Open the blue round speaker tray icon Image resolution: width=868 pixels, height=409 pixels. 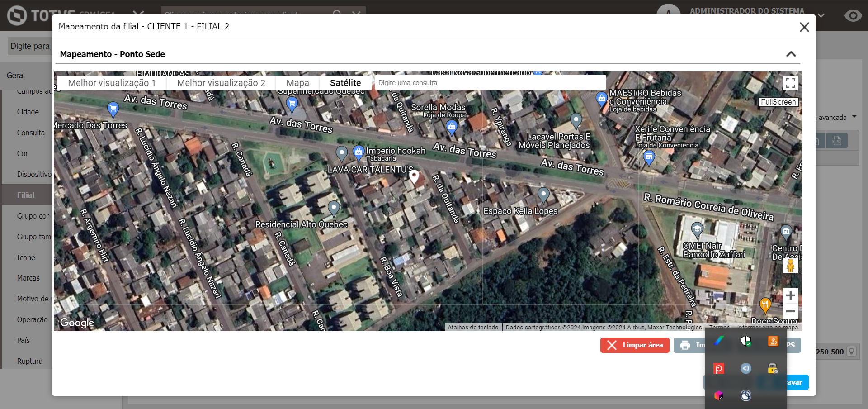(746, 368)
